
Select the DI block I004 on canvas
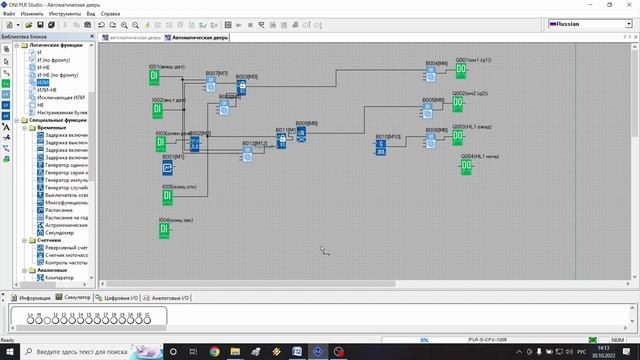[x=164, y=231]
